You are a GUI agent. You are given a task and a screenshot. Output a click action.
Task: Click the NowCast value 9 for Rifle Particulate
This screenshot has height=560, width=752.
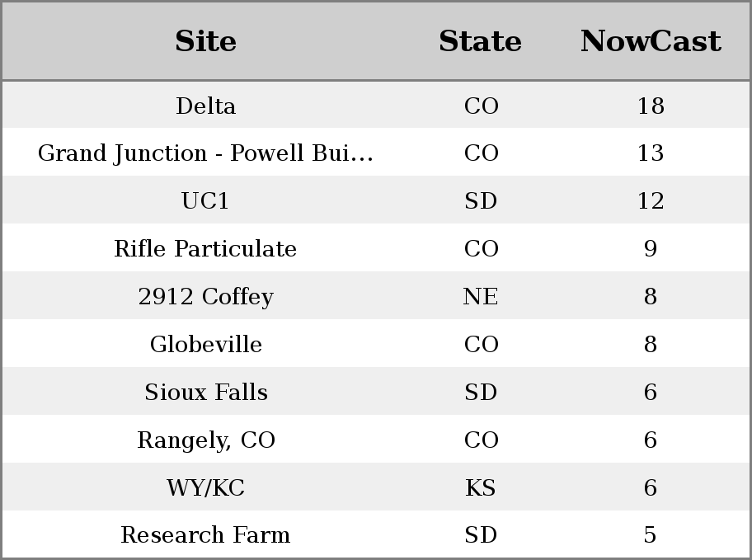pyautogui.click(x=650, y=248)
